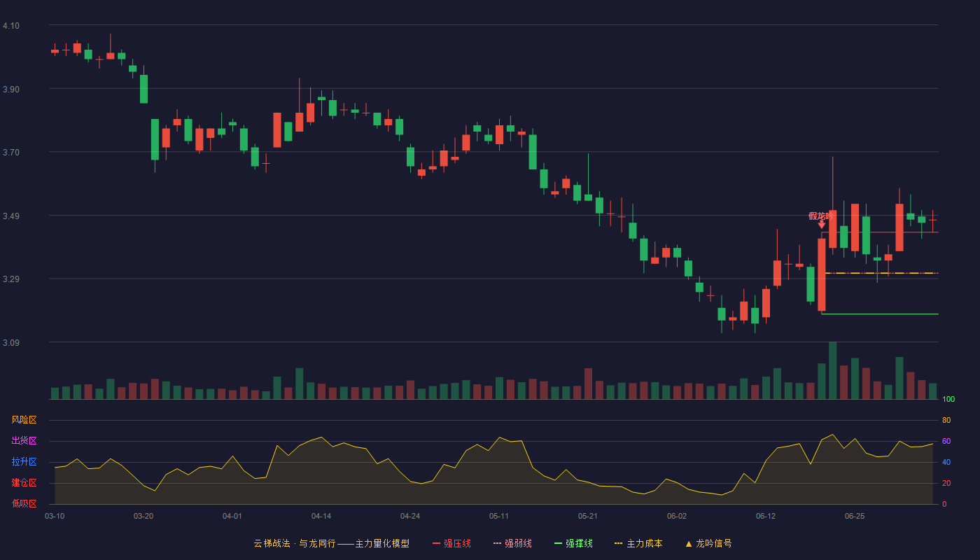The width and height of the screenshot is (980, 560).
Task: Click the 3.09 price axis label
Action: click(11, 343)
